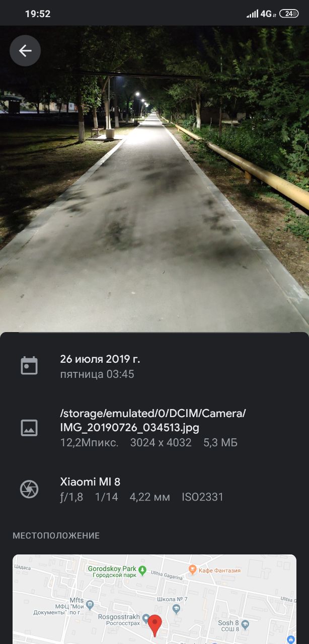Tap the Mfts МФЦ marker on map
Viewport: 309px width, 644px height.
(x=90, y=603)
